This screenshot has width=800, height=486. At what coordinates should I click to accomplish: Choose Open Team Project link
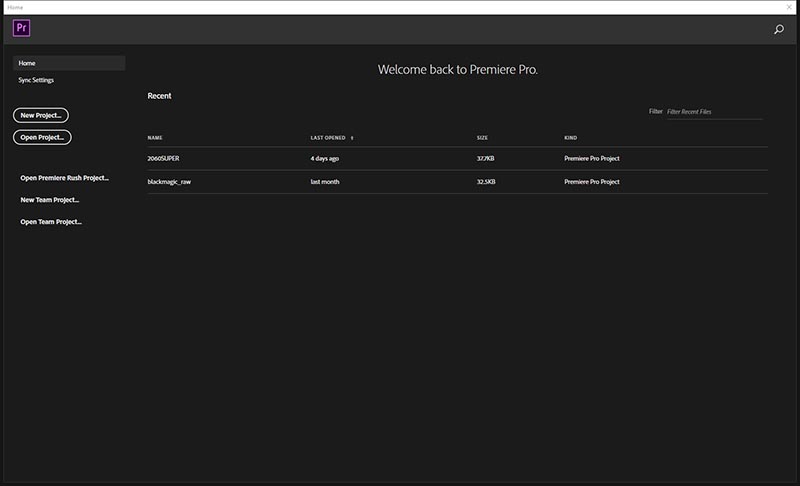click(x=51, y=222)
